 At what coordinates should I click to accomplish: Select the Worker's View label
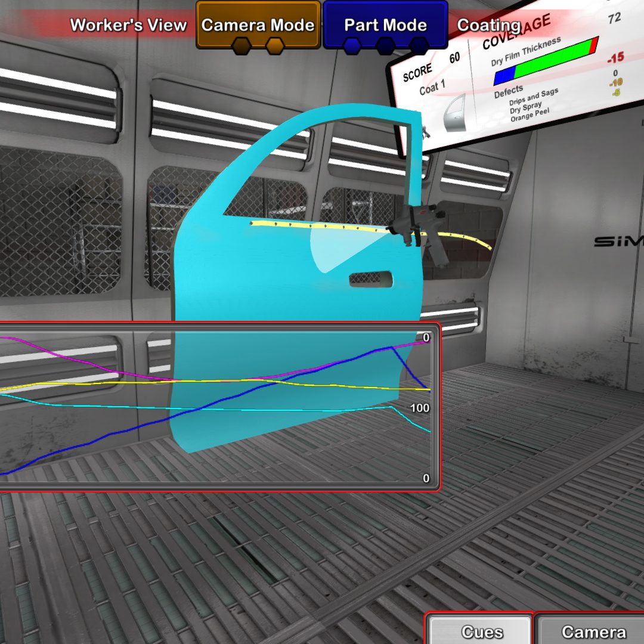[x=128, y=25]
